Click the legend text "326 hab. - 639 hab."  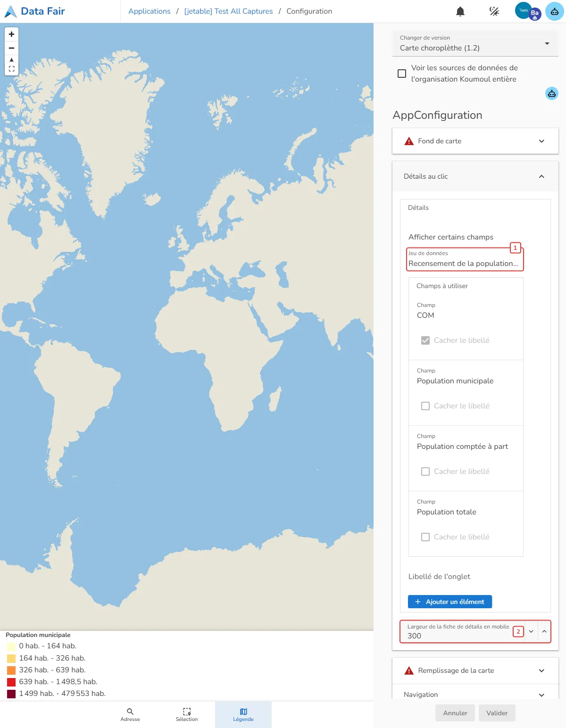pyautogui.click(x=52, y=670)
